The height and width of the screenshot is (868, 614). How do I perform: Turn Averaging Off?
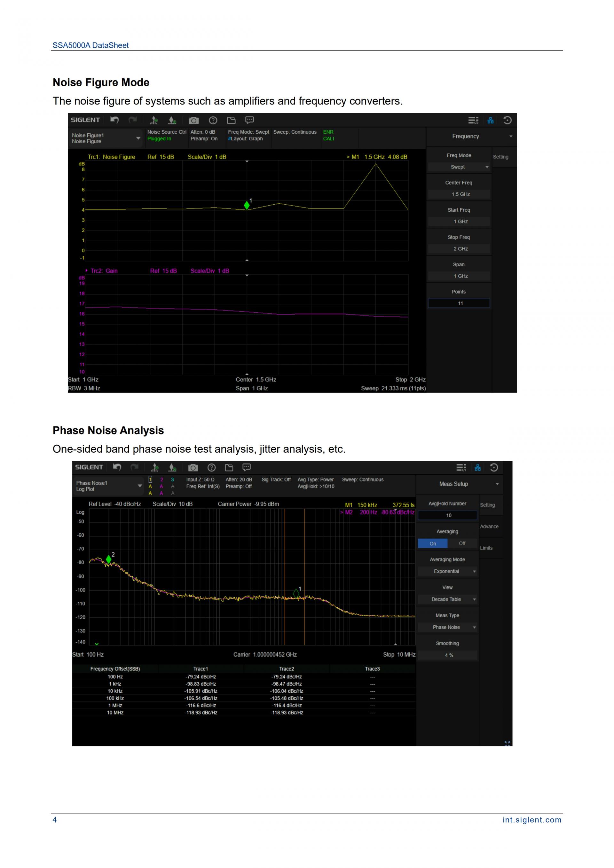(462, 543)
